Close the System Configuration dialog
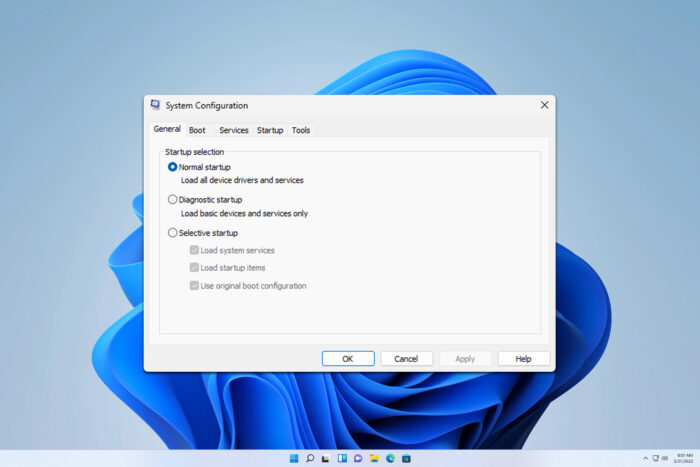The height and width of the screenshot is (467, 700). [544, 105]
